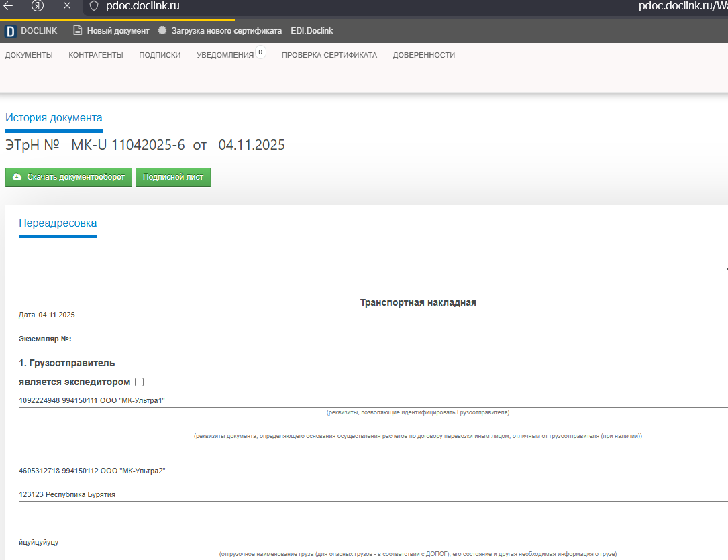Click the DOCLINK logo icon

point(10,31)
